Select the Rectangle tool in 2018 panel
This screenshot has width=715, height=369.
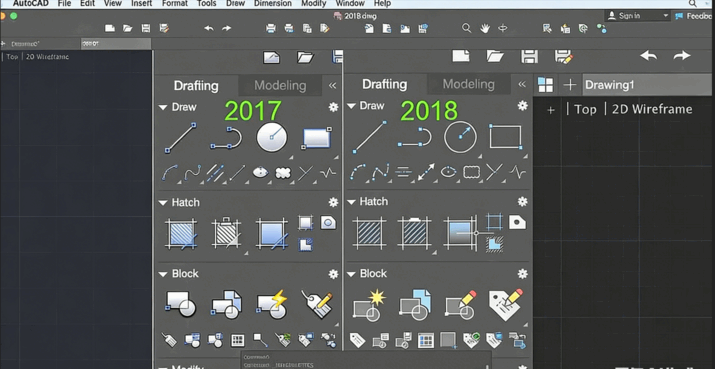pyautogui.click(x=505, y=136)
